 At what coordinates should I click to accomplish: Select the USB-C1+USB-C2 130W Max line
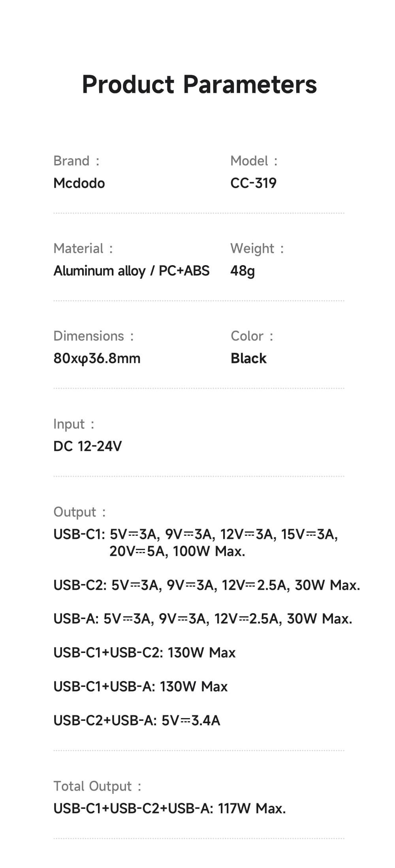(x=144, y=653)
